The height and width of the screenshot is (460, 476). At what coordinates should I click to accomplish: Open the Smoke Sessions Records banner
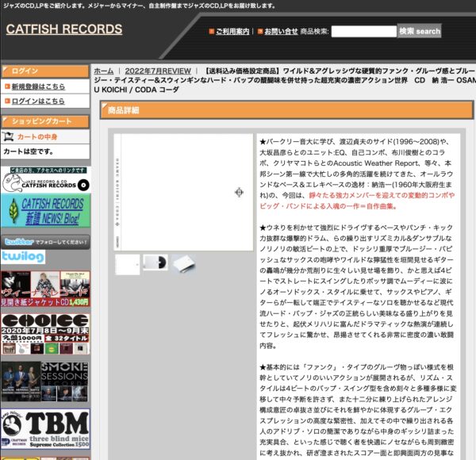(x=45, y=381)
